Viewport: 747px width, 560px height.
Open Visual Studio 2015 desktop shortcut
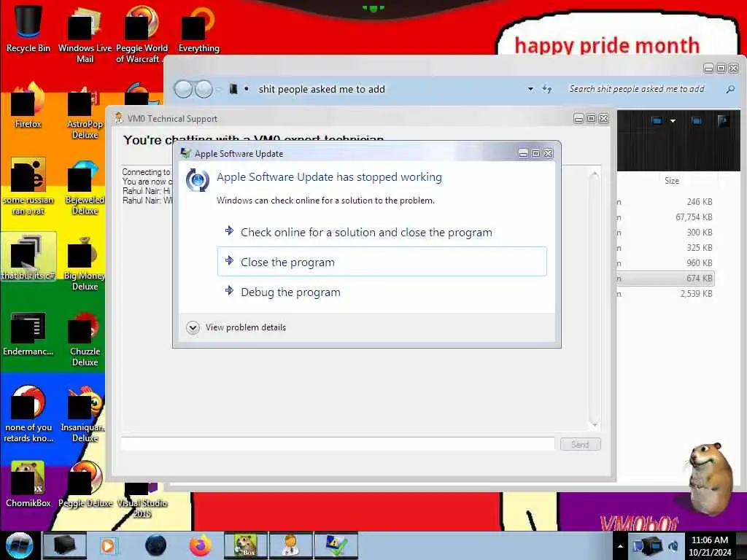point(142,500)
